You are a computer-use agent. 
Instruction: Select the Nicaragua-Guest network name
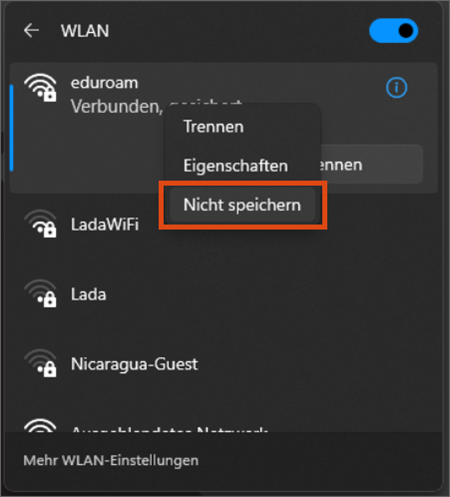coord(134,364)
